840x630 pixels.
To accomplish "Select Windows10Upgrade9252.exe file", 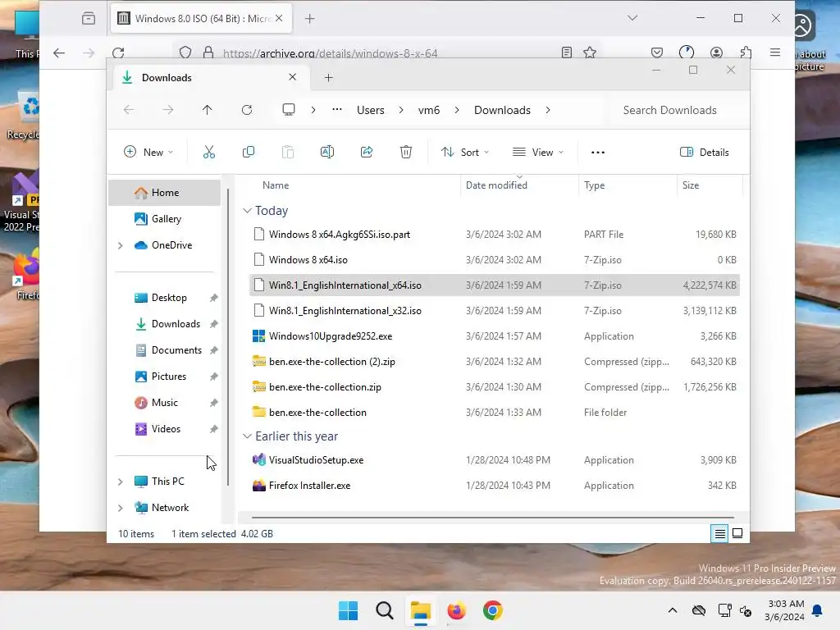I will click(x=331, y=336).
